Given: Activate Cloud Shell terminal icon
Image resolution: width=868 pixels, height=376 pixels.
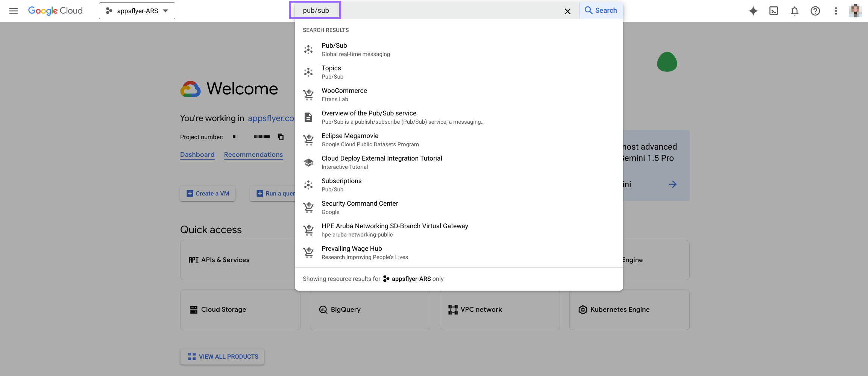Looking at the screenshot, I should tap(774, 11).
